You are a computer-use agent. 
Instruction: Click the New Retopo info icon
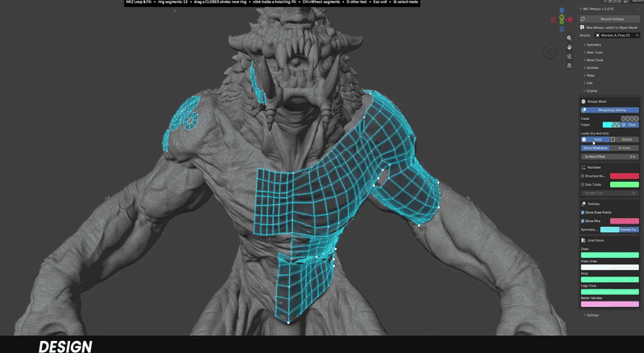582,27
